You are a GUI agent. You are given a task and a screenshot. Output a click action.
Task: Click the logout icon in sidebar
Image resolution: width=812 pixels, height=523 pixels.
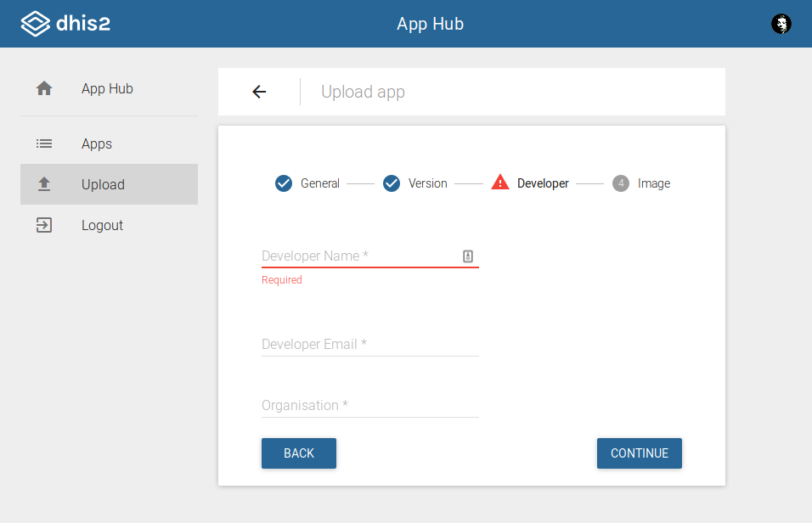point(44,225)
